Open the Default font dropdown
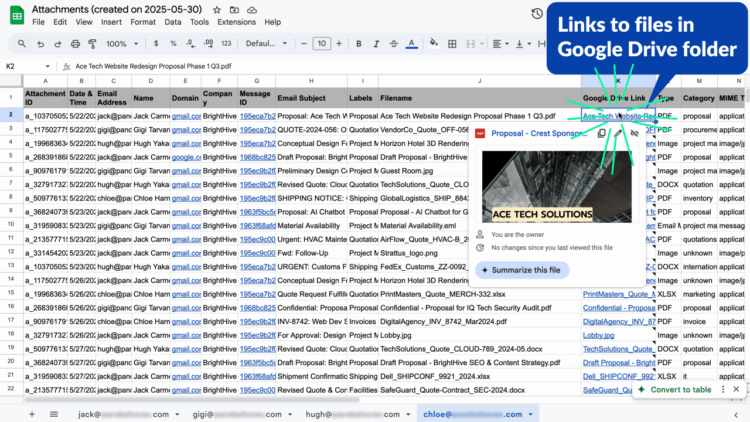This screenshot has width=750, height=422. coord(266,44)
